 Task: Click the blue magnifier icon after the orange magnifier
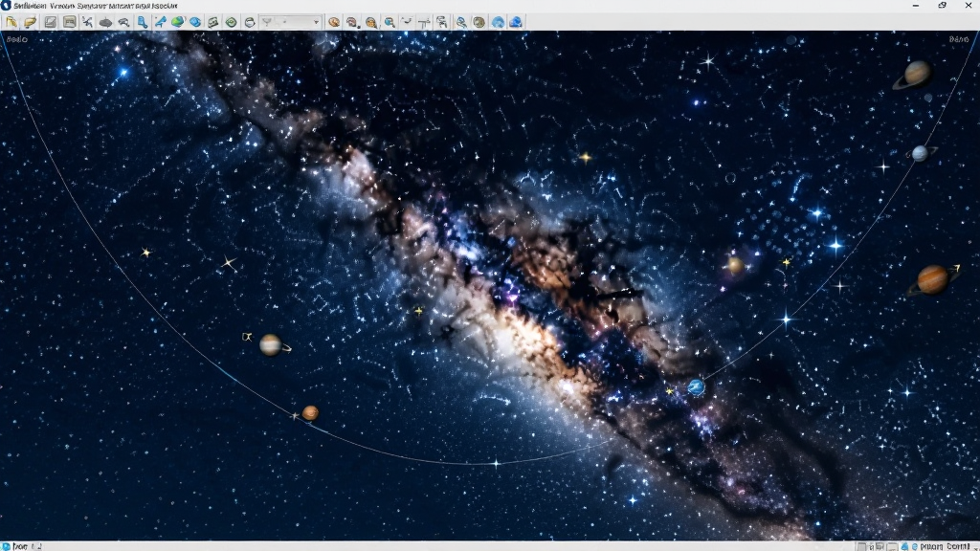tap(390, 22)
